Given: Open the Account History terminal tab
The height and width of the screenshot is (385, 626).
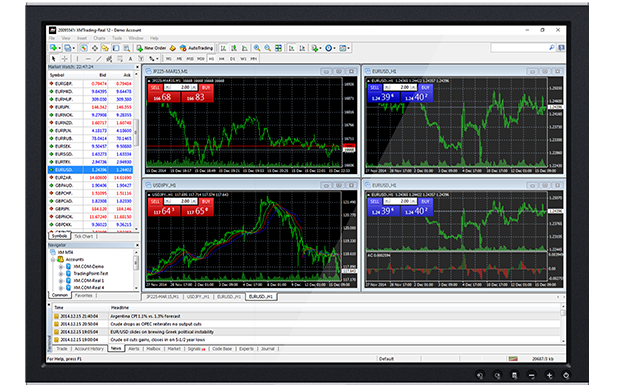Looking at the screenshot, I should 89,349.
